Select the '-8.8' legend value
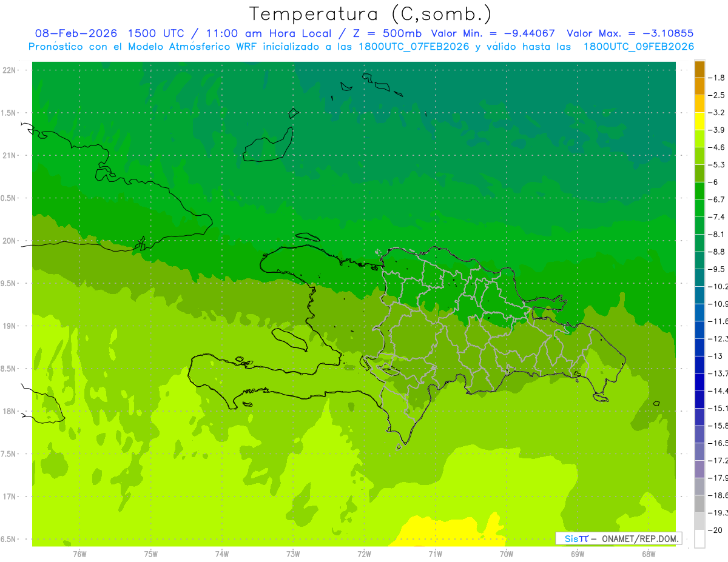The width and height of the screenshot is (728, 562). tap(718, 252)
